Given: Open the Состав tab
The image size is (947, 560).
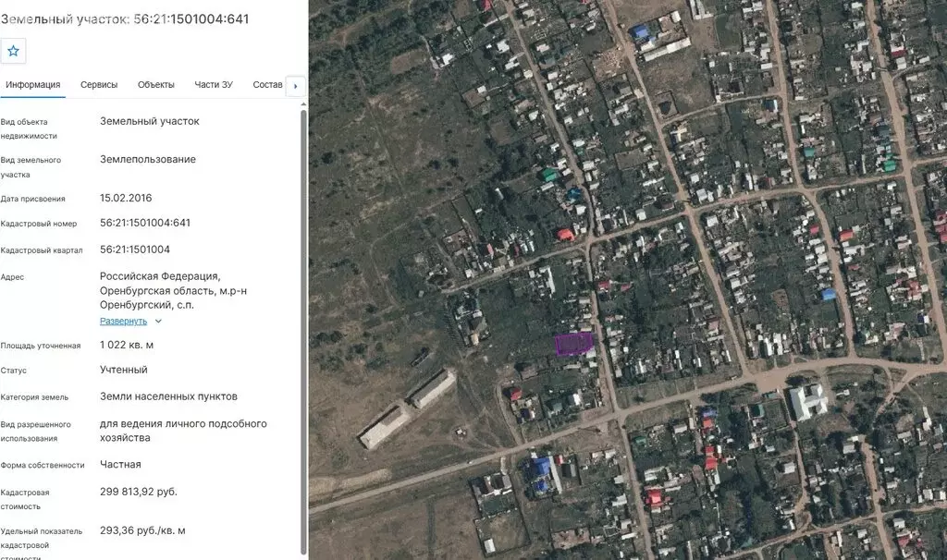Looking at the screenshot, I should pos(267,84).
